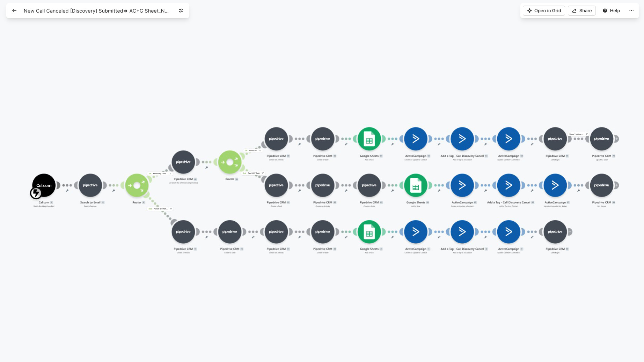Click the instant trigger lightning bolt on Cal.com
Screen dimensions: 644x362
[36, 193]
